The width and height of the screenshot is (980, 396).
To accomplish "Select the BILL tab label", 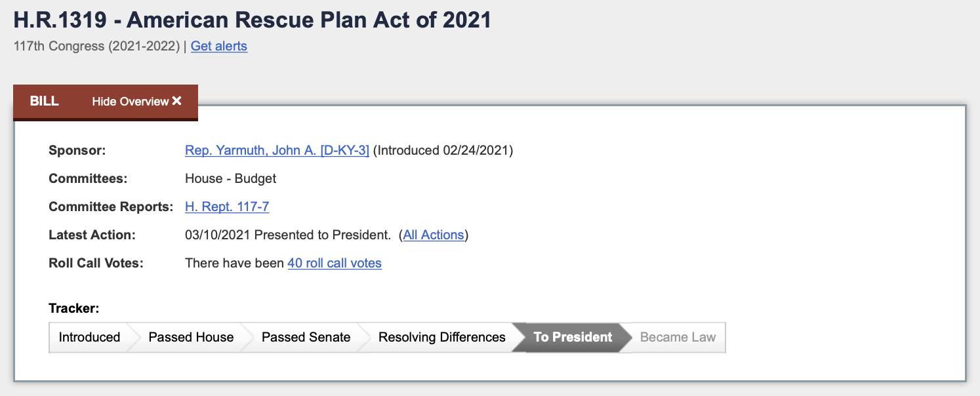I will coord(45,101).
